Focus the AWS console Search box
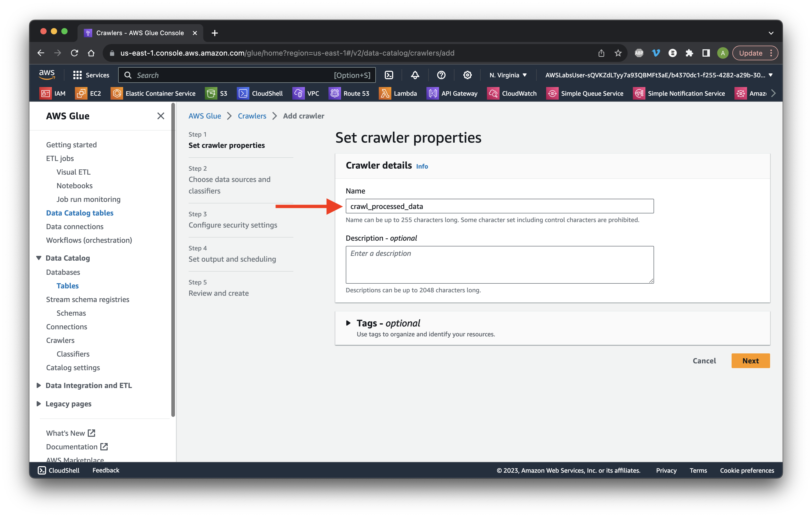The image size is (812, 517). (247, 75)
